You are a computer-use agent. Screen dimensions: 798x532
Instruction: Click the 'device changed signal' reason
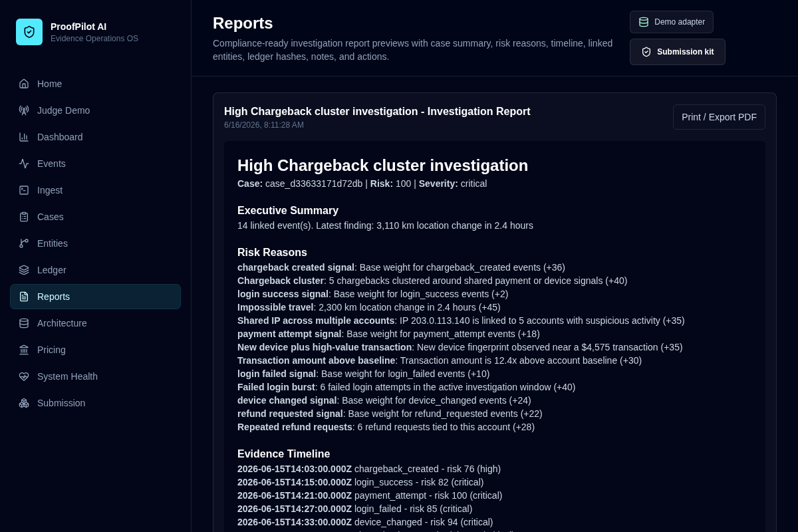384,400
